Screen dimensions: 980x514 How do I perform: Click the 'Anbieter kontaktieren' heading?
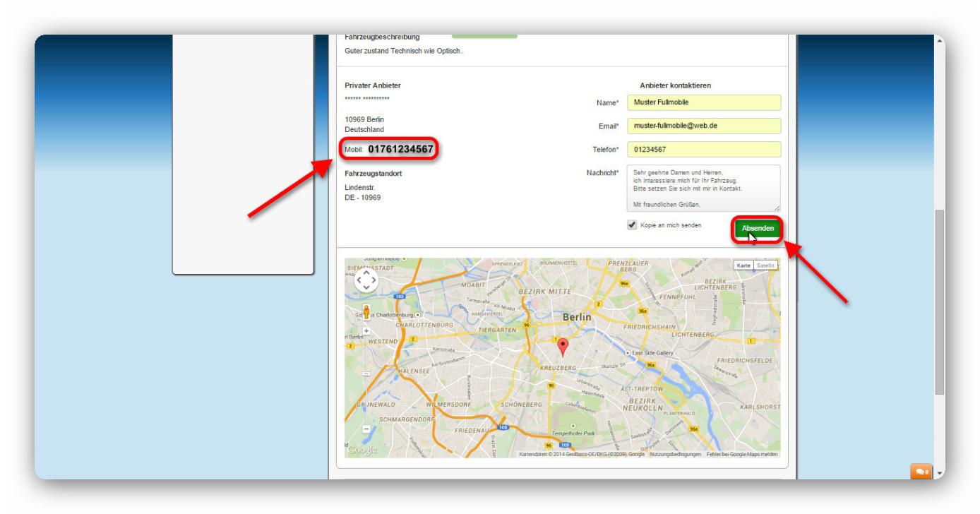[675, 85]
